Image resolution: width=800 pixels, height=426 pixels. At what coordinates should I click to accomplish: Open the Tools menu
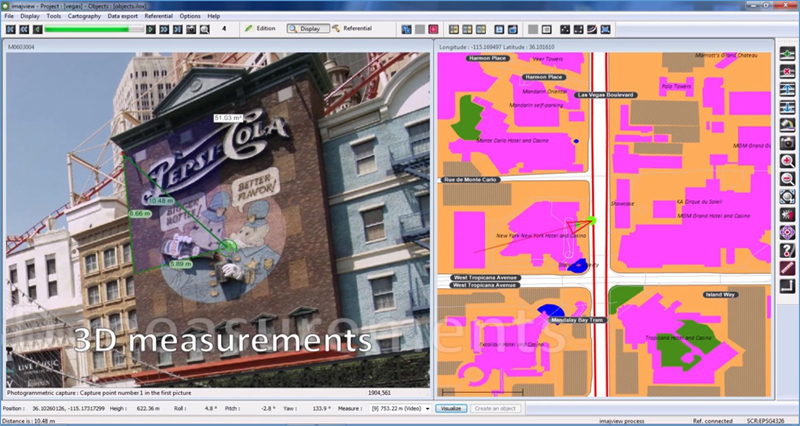click(x=54, y=16)
